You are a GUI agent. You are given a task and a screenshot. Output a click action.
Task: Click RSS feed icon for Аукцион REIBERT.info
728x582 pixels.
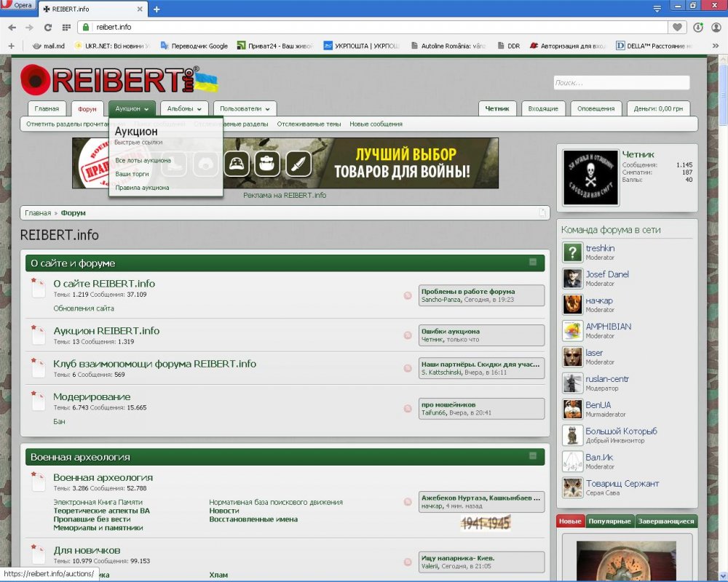tap(408, 335)
